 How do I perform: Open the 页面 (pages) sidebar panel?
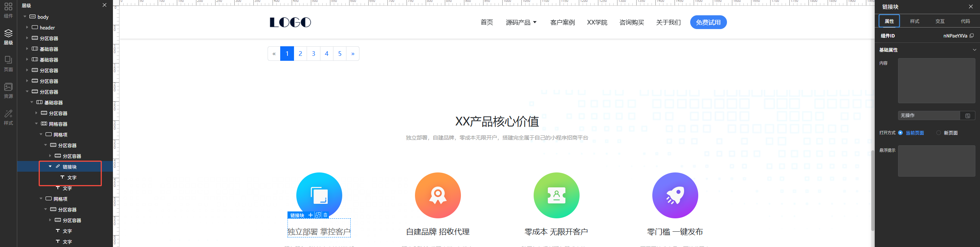pos(8,63)
